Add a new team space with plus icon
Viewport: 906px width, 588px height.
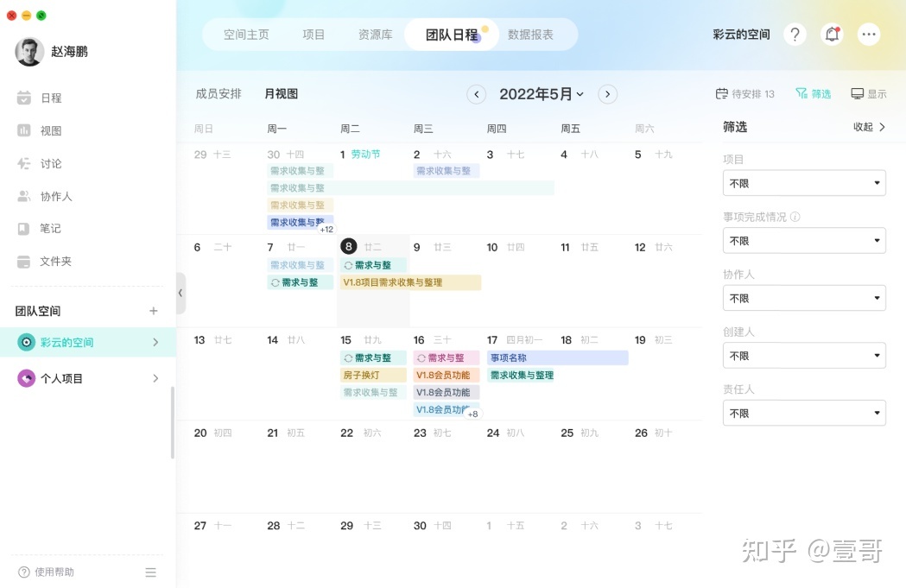[154, 311]
